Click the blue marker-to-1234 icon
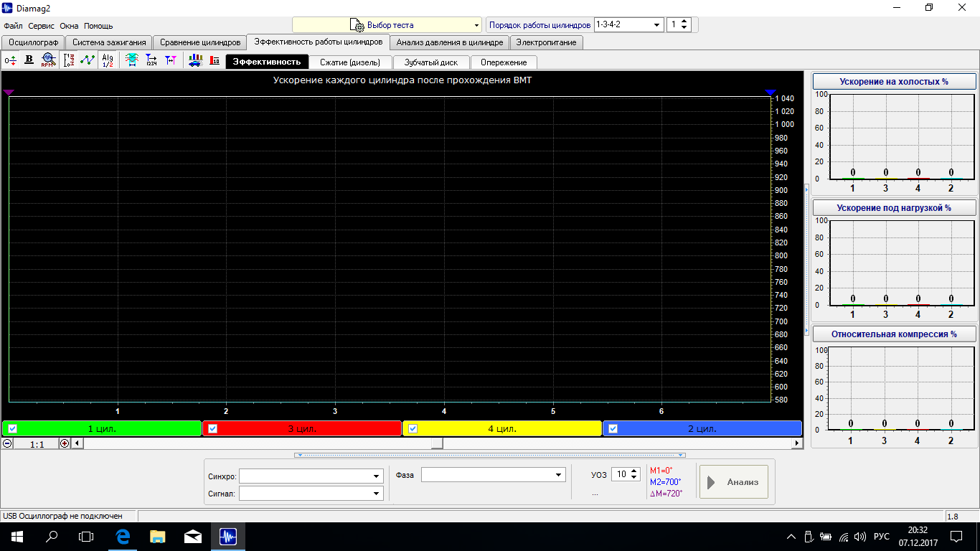Viewport: 980px width, 551px height. pyautogui.click(x=151, y=61)
